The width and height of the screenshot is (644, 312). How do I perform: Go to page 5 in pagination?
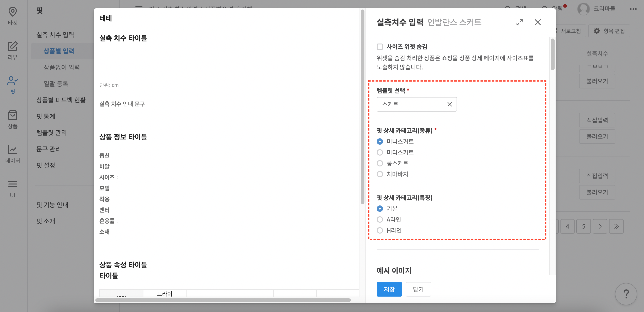[x=584, y=226]
